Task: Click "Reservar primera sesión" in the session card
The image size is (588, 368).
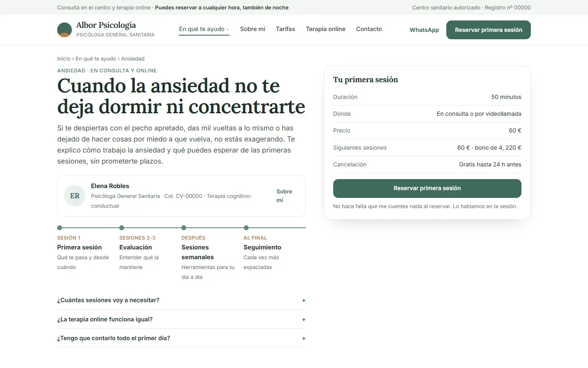Action: (x=427, y=188)
